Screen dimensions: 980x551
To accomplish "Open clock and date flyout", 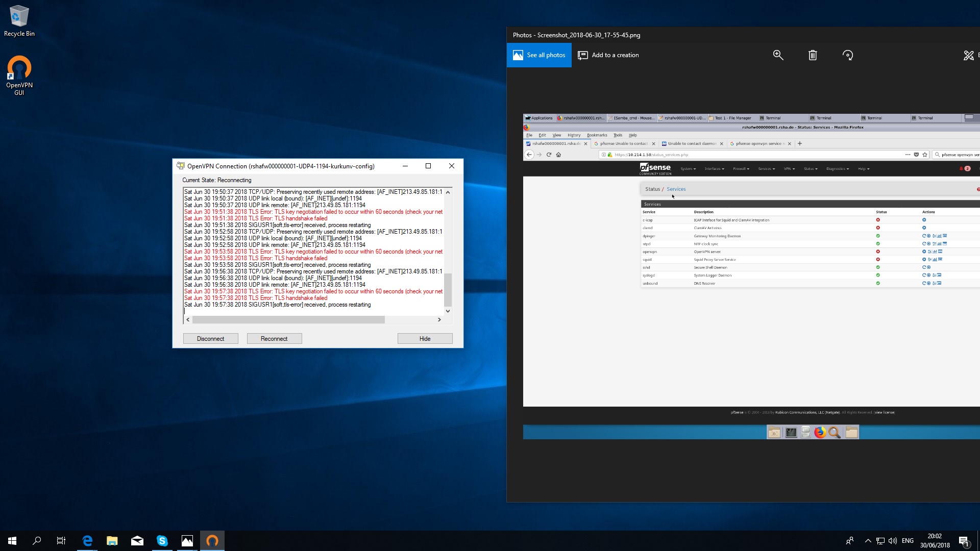I will (935, 541).
